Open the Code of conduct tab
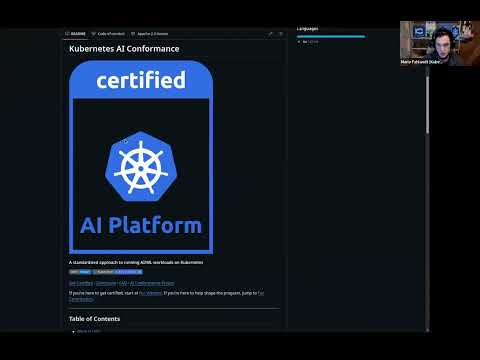The height and width of the screenshot is (360, 480). click(x=108, y=34)
